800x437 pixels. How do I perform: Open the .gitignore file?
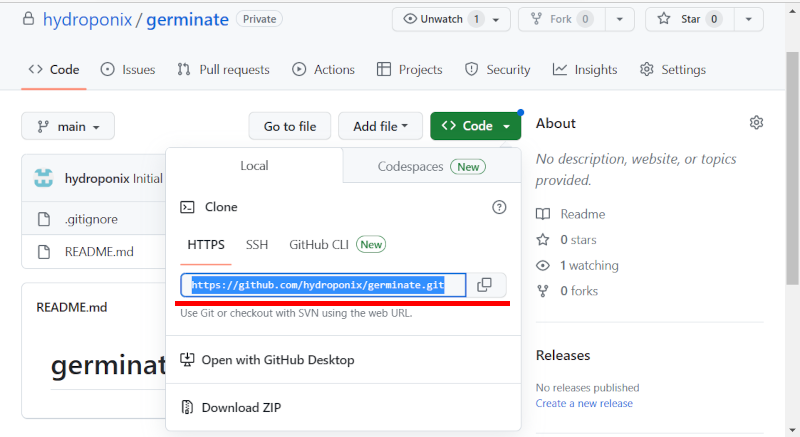(x=91, y=219)
